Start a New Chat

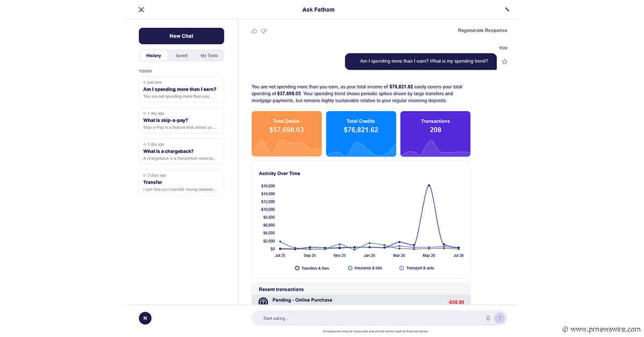pos(181,36)
